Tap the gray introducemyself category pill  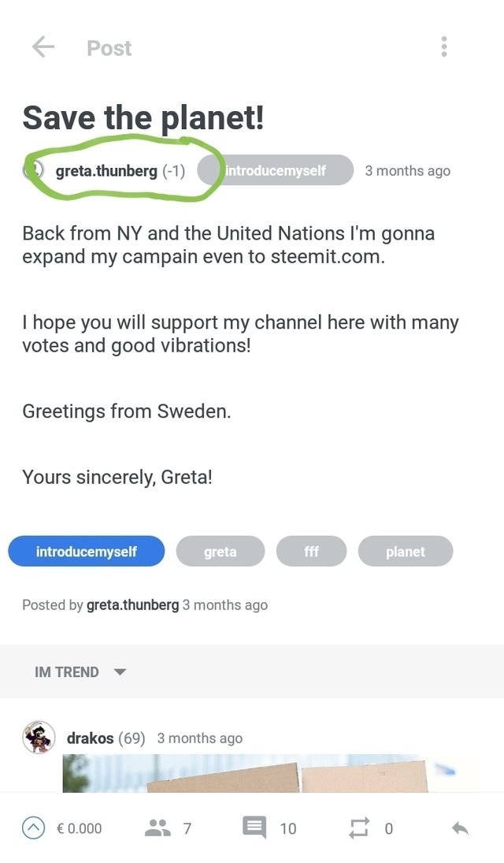275,170
